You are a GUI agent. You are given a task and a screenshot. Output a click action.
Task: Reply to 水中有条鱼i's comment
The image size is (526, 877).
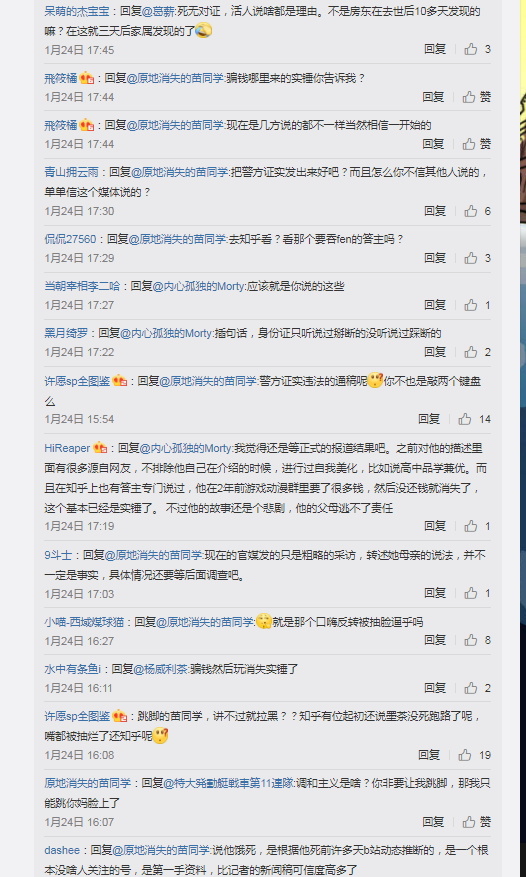click(435, 688)
